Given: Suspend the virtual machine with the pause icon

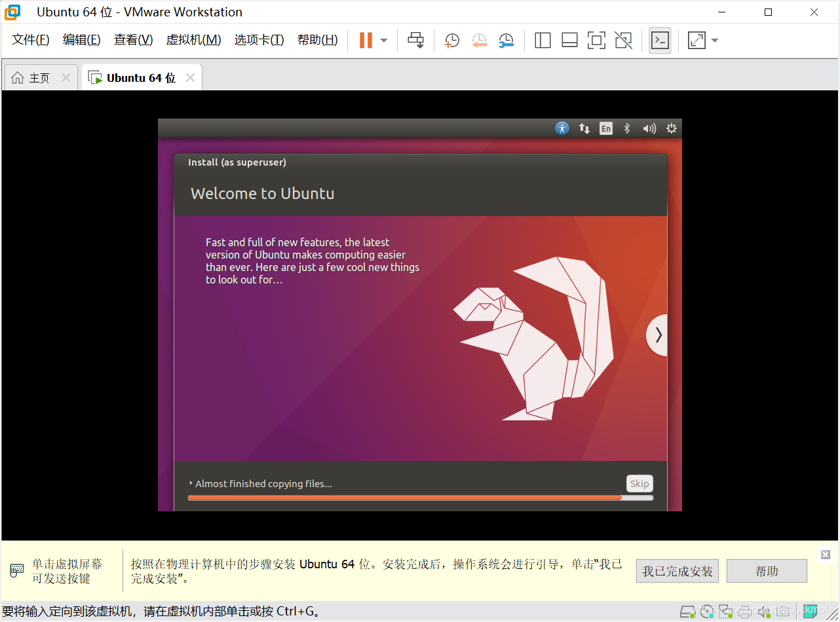Looking at the screenshot, I should coord(366,40).
